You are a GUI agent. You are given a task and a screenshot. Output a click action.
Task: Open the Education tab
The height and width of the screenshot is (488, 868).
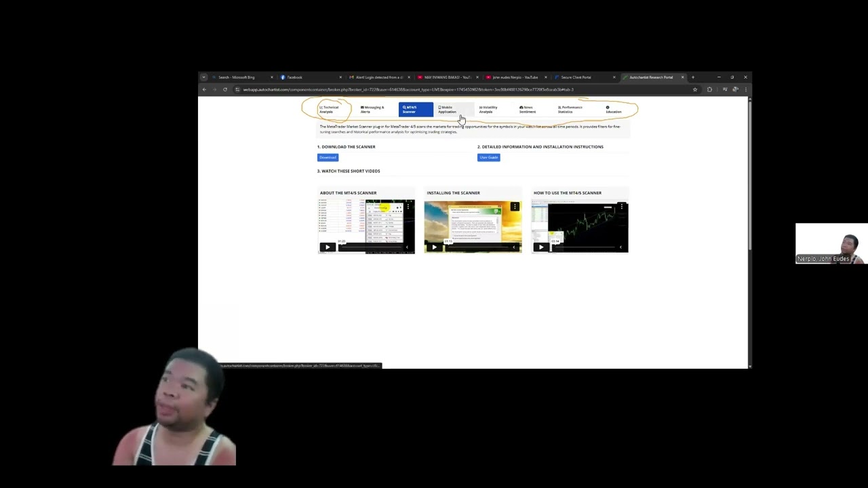pos(613,109)
